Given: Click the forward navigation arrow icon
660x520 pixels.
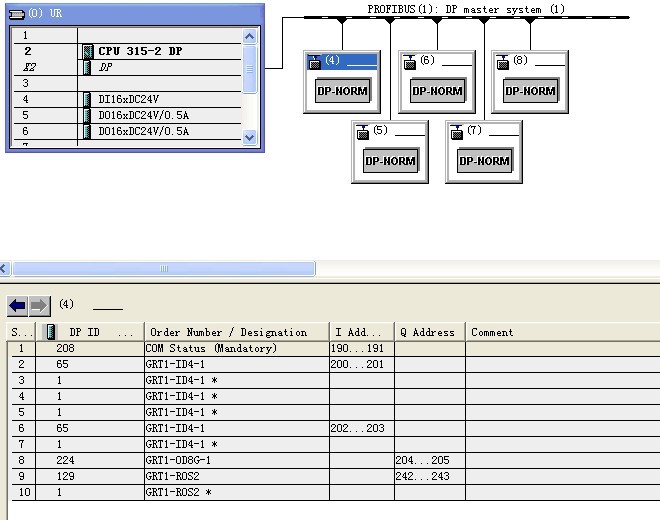Looking at the screenshot, I should (x=39, y=305).
